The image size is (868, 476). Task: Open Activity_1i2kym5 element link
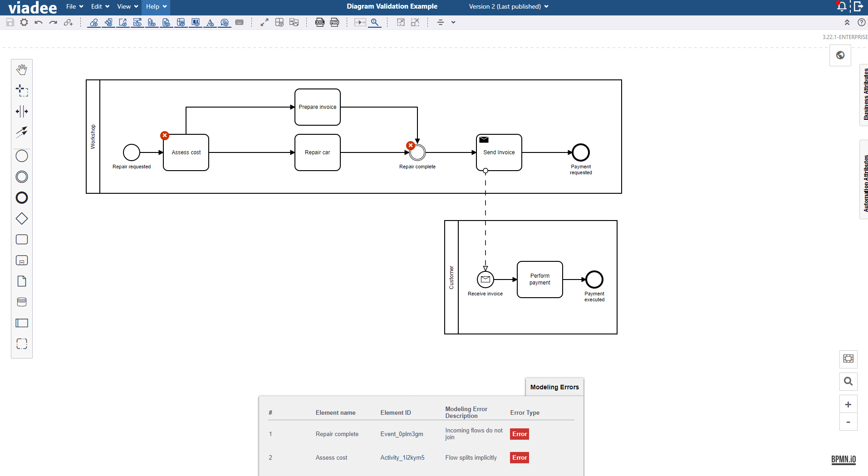pos(402,458)
